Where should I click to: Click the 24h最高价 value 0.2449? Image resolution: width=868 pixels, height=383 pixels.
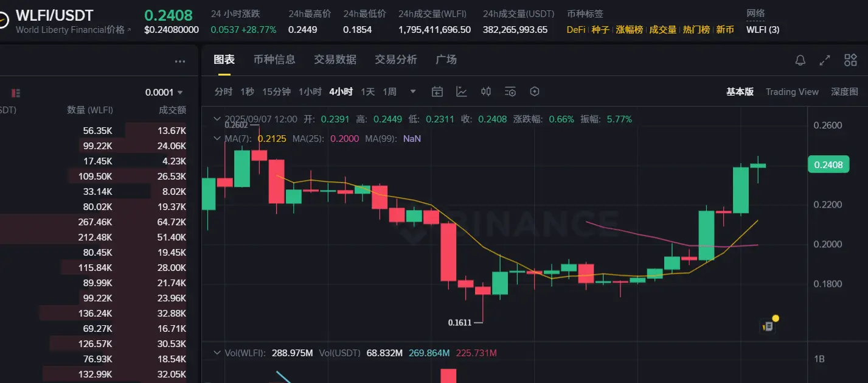click(x=302, y=29)
